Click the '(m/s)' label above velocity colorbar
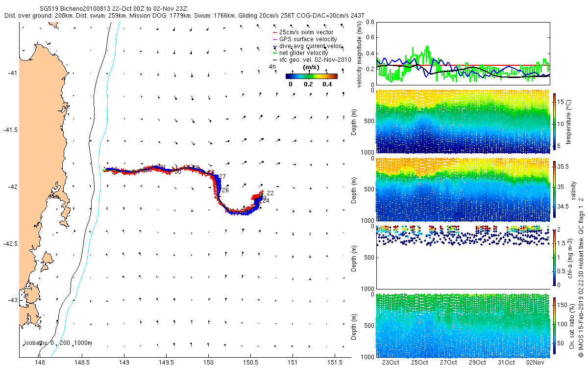This screenshot has width=588, height=368. coord(311,67)
